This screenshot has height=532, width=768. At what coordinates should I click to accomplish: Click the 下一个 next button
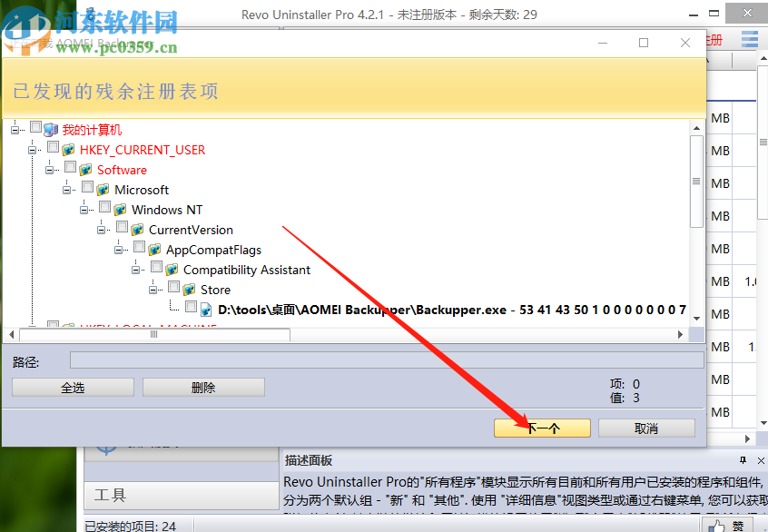tap(542, 429)
